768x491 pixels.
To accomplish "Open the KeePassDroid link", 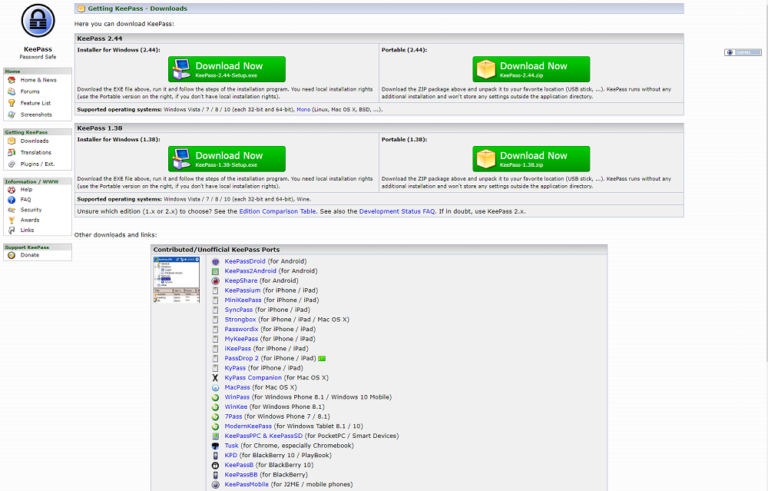I will tap(245, 262).
